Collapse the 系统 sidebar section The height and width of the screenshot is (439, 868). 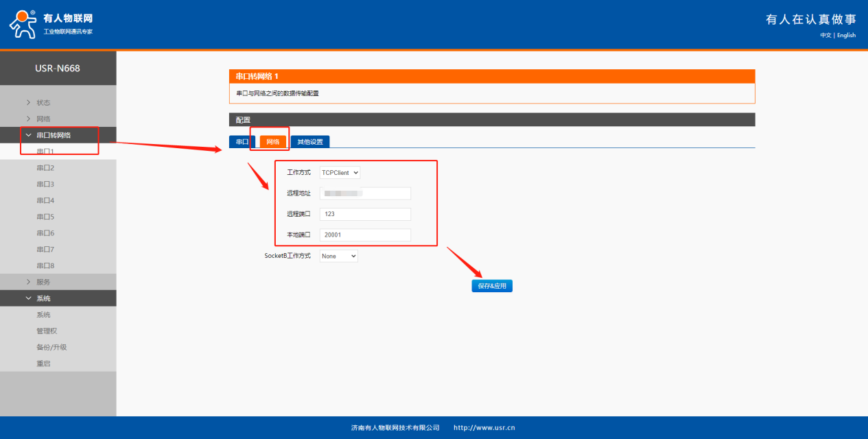point(43,298)
